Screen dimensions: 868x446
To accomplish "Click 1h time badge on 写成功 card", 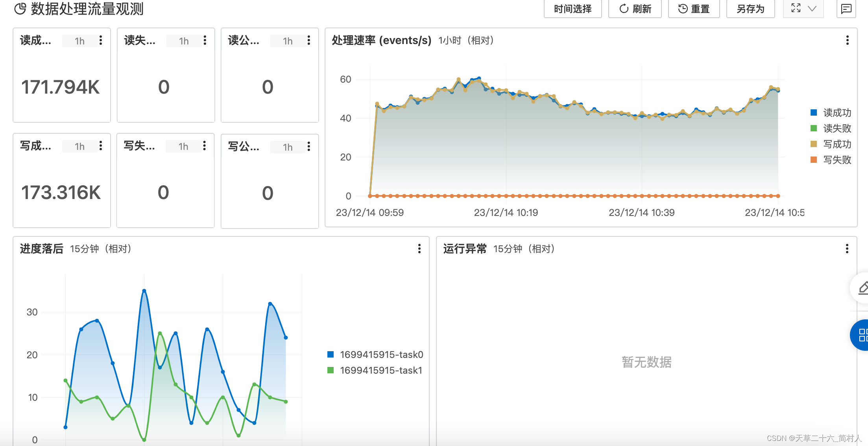I will [x=79, y=146].
